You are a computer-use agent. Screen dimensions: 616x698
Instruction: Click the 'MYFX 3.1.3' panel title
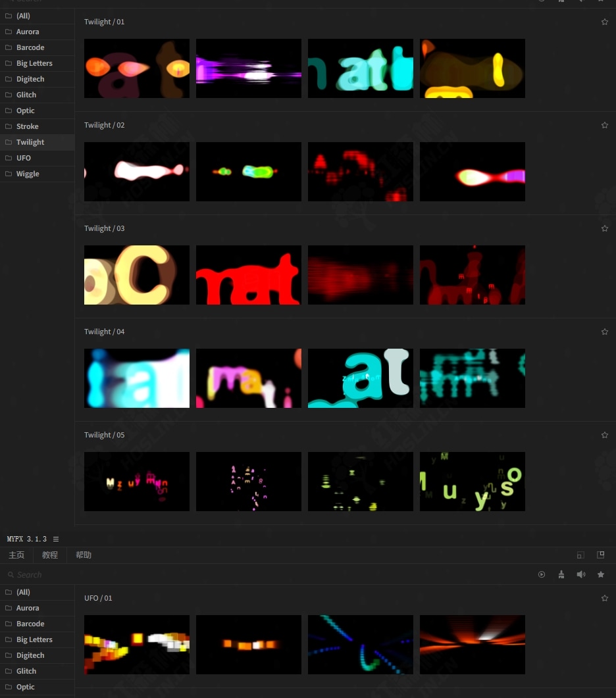tap(27, 539)
